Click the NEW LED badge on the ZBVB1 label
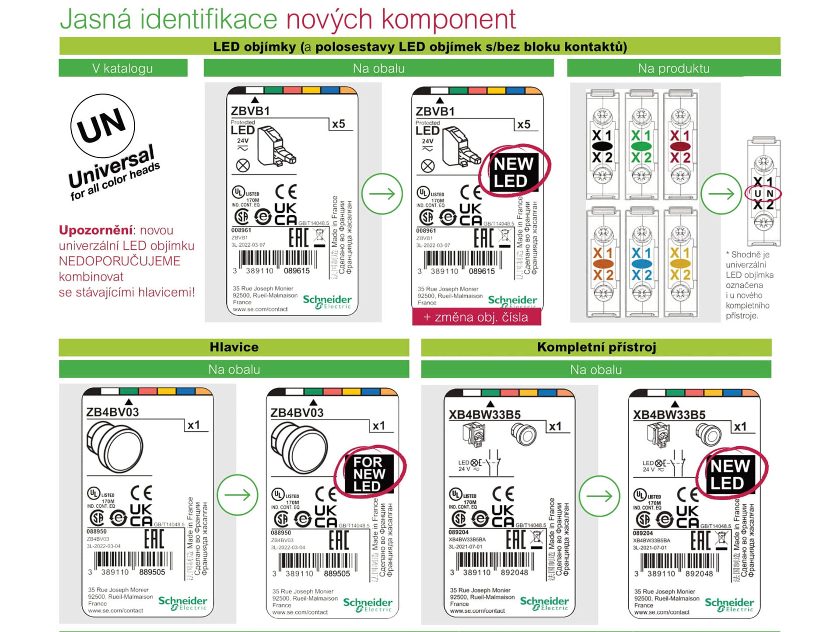This screenshot has height=632, width=840. [x=513, y=172]
